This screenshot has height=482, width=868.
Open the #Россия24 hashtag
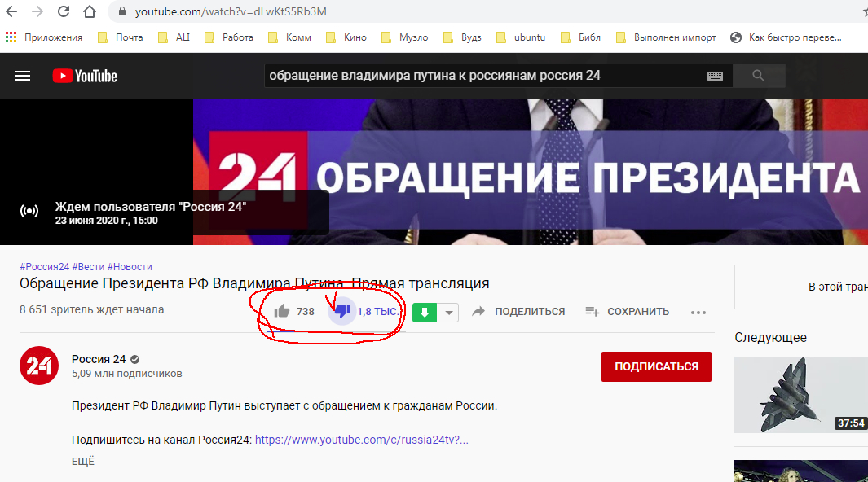coord(44,267)
